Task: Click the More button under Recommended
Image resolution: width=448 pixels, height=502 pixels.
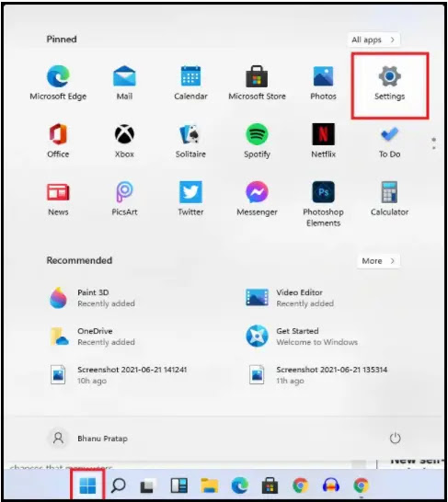Action: [378, 261]
